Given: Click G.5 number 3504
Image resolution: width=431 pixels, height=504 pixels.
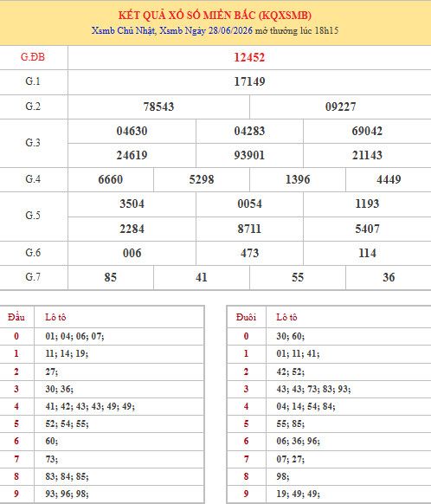Looking at the screenshot, I should tap(132, 204).
